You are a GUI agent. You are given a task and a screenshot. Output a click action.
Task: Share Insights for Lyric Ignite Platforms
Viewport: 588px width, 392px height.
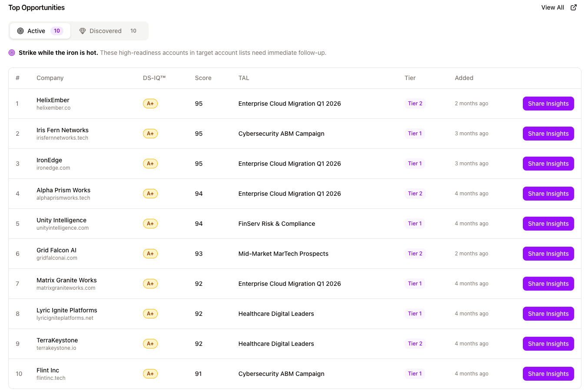point(548,314)
